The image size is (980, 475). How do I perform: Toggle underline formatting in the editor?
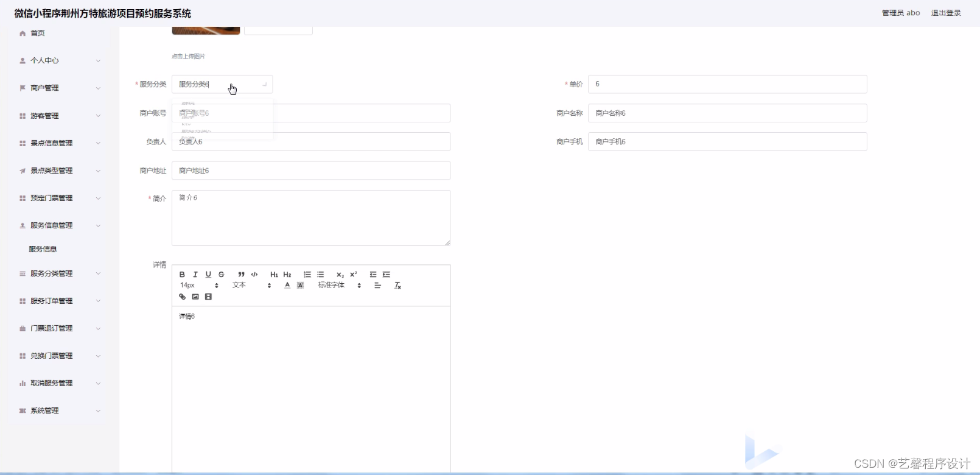pyautogui.click(x=208, y=275)
